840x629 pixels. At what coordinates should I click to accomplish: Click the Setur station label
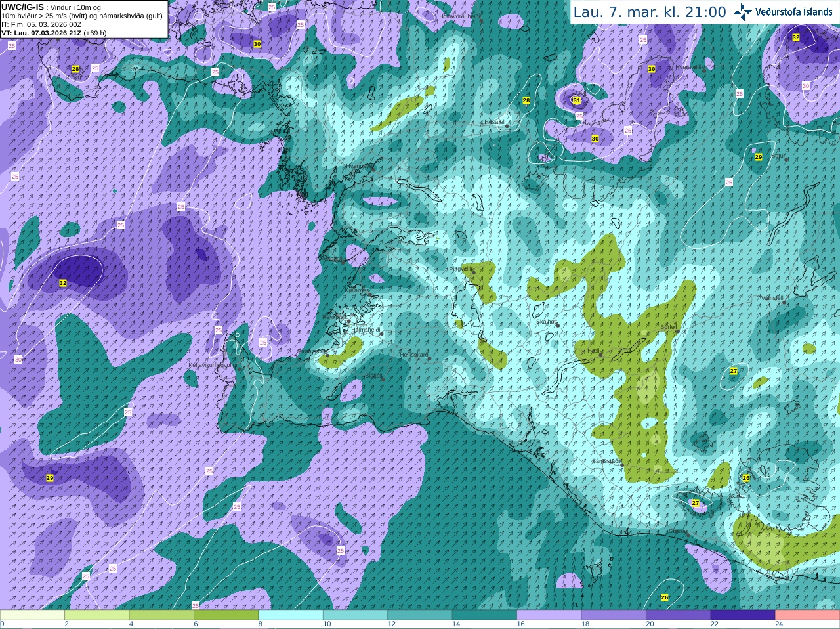coord(778,156)
